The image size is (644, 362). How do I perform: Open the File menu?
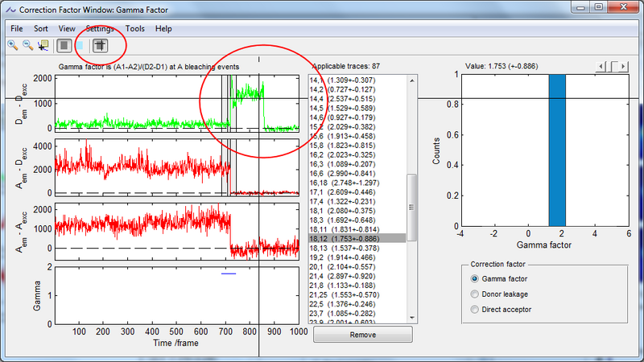point(16,28)
